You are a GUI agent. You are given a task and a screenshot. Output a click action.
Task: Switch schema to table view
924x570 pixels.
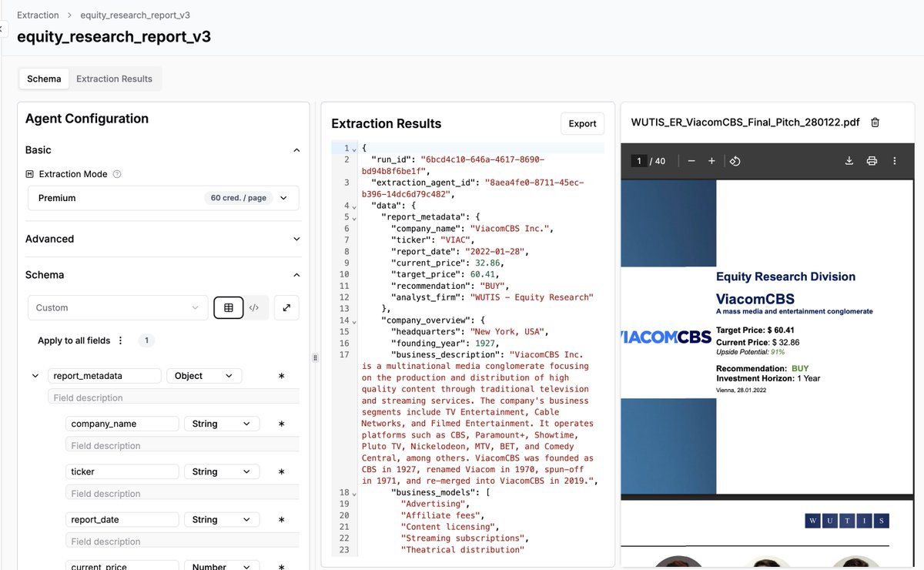(x=229, y=307)
